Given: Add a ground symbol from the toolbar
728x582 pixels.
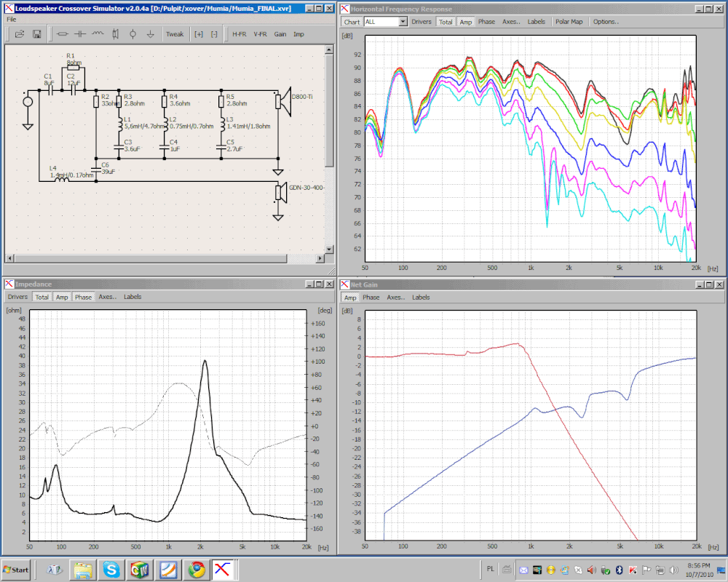Looking at the screenshot, I should tap(151, 34).
